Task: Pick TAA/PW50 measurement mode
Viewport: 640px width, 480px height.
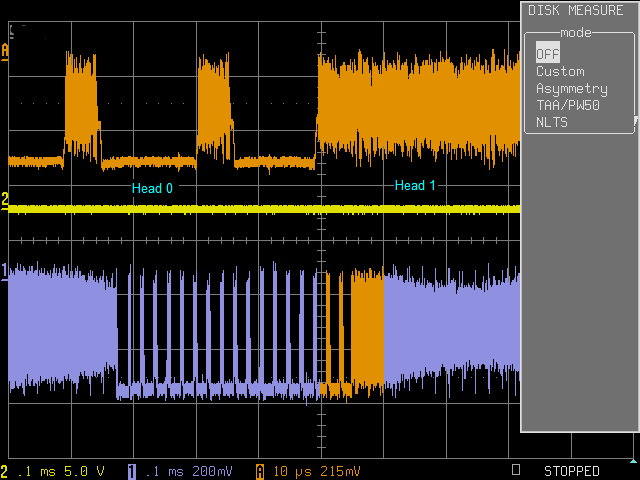Action: (x=568, y=105)
